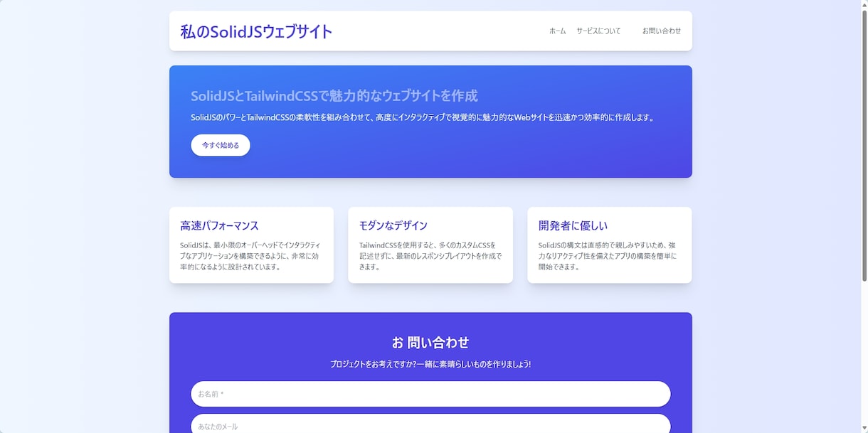Click the description text under 高速パフォーマンス

pyautogui.click(x=251, y=256)
